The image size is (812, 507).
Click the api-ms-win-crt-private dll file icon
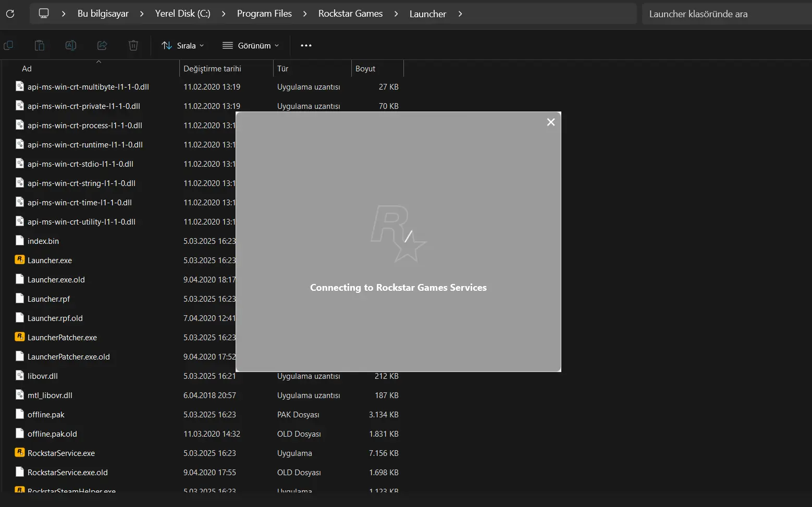(x=20, y=106)
